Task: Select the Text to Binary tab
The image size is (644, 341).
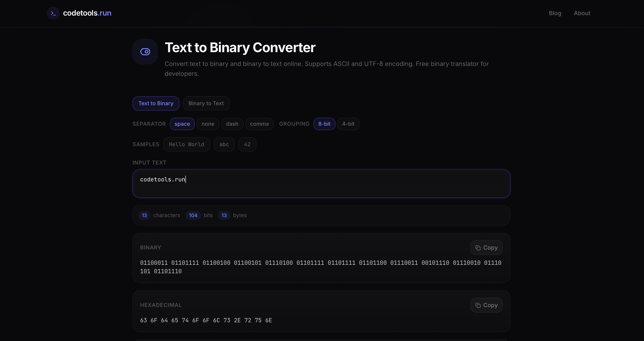Action: click(x=155, y=103)
